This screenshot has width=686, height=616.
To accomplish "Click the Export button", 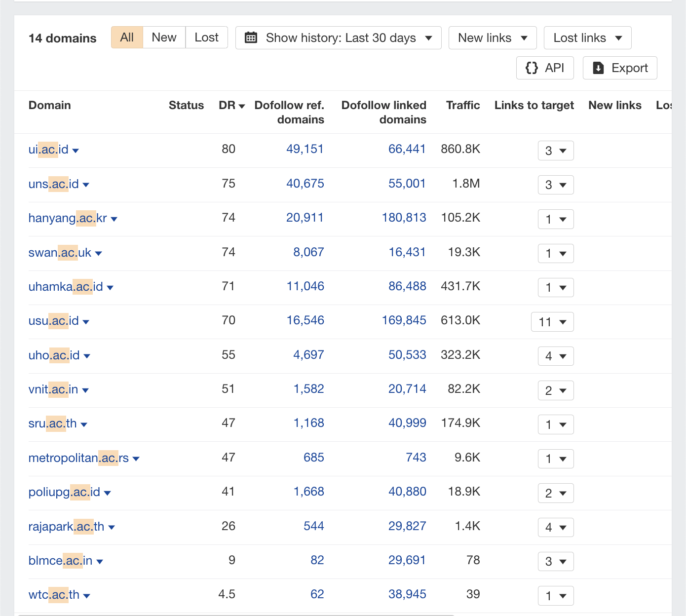I will coord(620,68).
